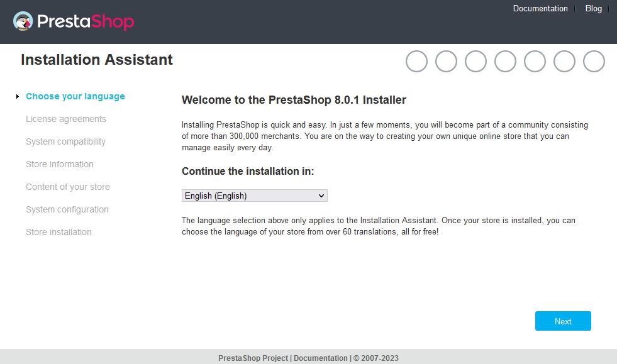Open the Blog link

(593, 8)
